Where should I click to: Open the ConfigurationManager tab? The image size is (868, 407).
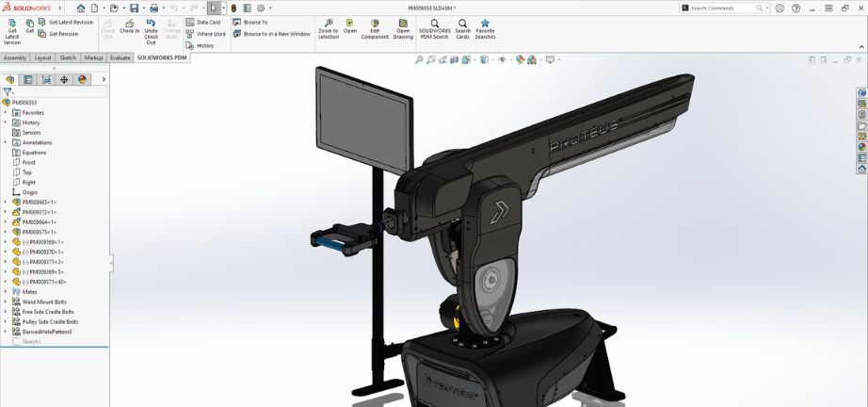[x=46, y=80]
